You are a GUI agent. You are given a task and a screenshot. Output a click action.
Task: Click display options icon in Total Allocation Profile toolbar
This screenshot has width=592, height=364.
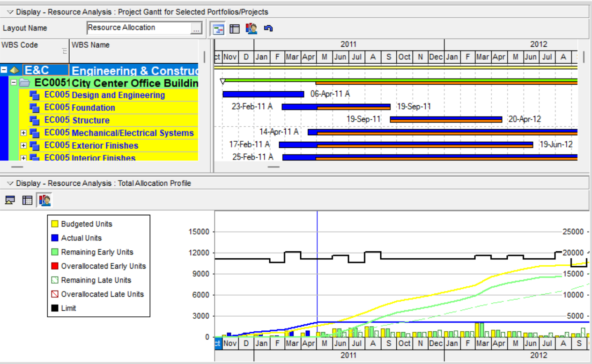(9, 201)
